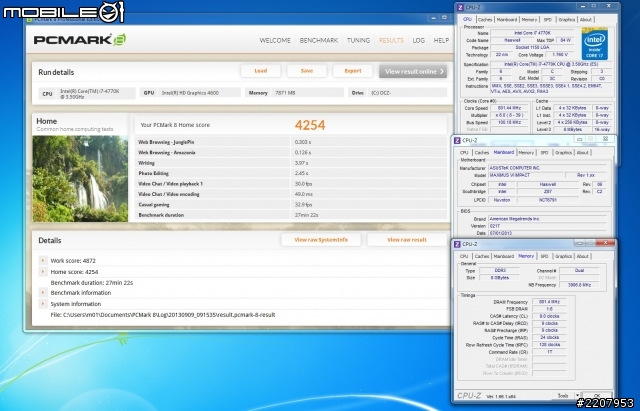
Task: Click the Tools button in CPU-Z Memory window
Action: tap(563, 395)
